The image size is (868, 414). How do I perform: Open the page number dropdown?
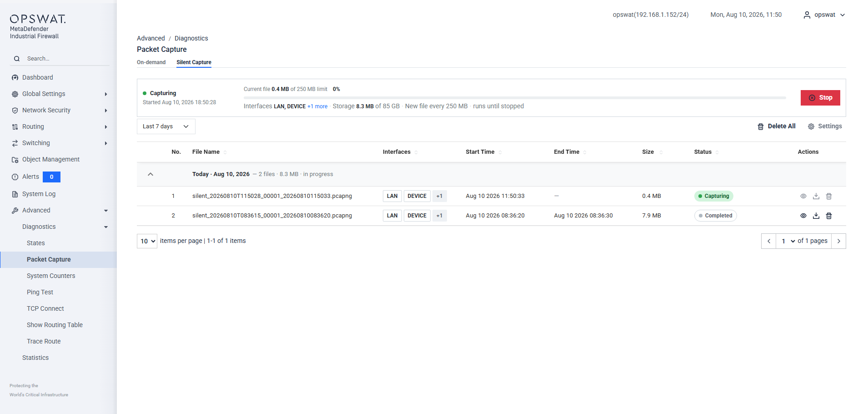coord(788,241)
